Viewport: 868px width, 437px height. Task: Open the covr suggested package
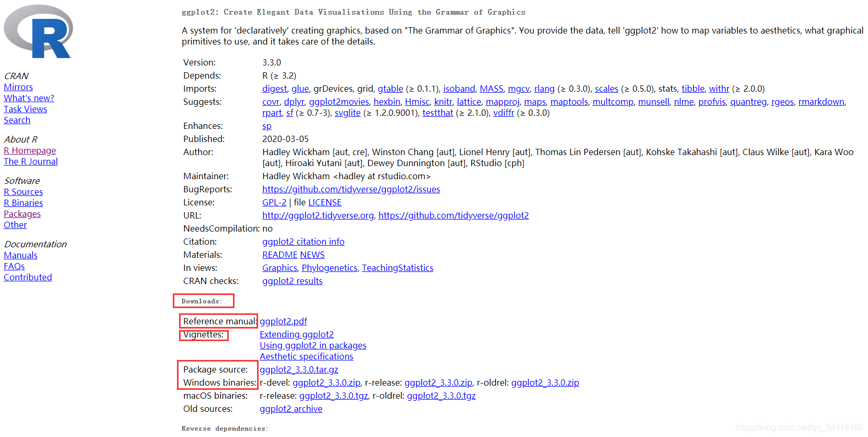(x=271, y=102)
